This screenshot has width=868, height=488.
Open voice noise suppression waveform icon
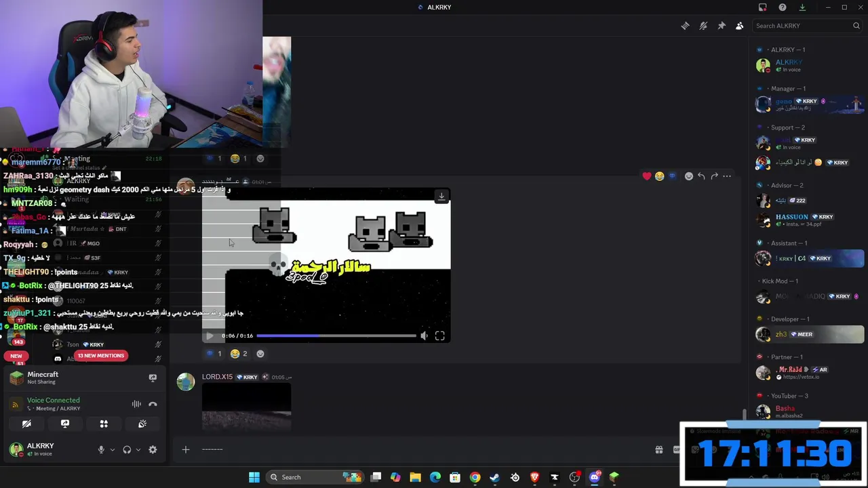coord(136,404)
